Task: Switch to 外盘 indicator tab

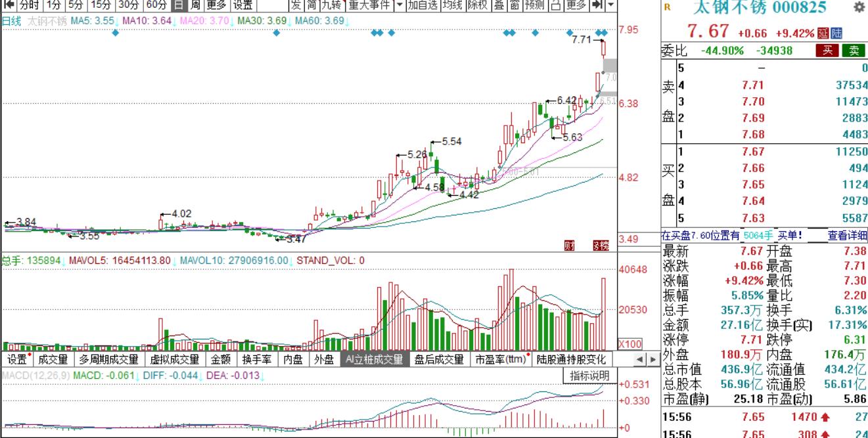Action: click(324, 359)
